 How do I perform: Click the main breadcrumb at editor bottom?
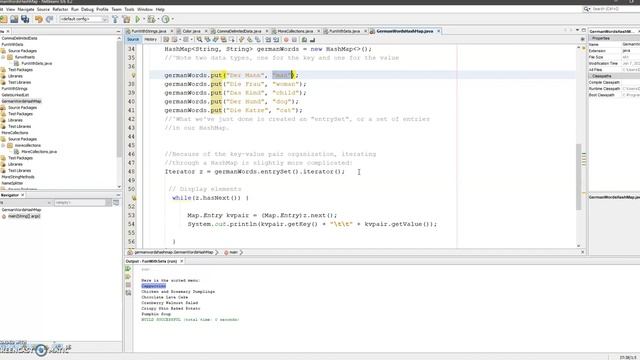233,252
